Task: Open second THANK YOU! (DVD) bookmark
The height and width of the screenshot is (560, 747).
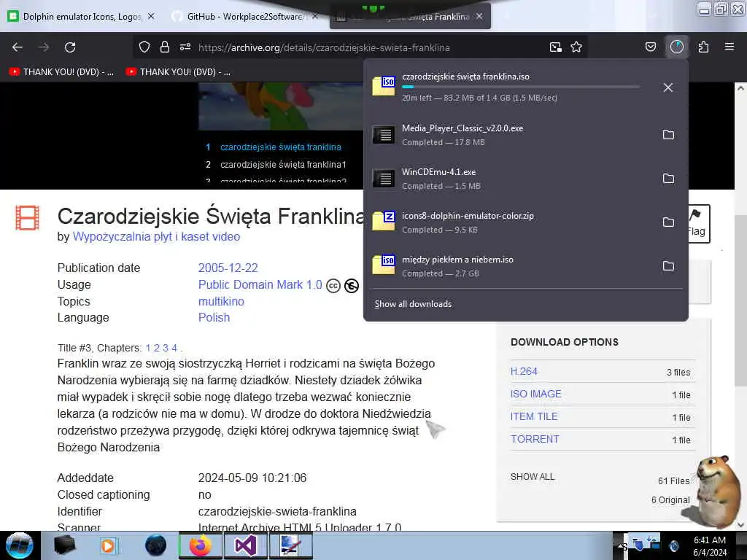Action: coord(178,72)
